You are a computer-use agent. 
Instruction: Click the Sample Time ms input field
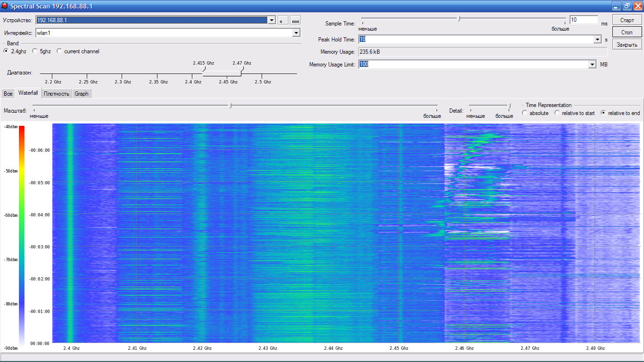584,20
